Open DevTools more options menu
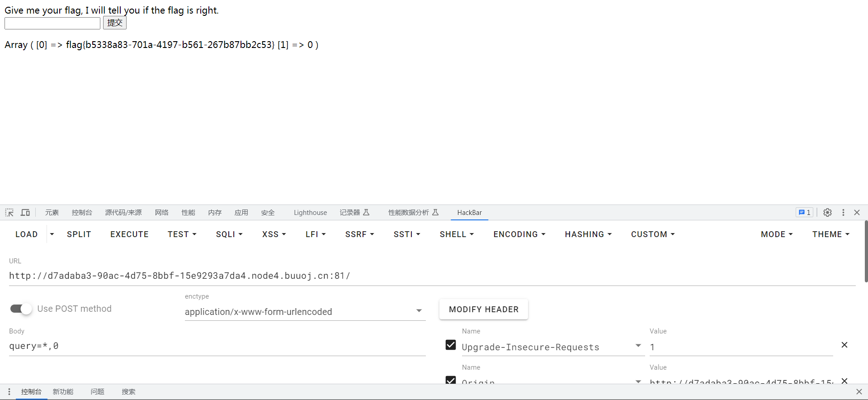Viewport: 868px width, 400px height. [843, 212]
